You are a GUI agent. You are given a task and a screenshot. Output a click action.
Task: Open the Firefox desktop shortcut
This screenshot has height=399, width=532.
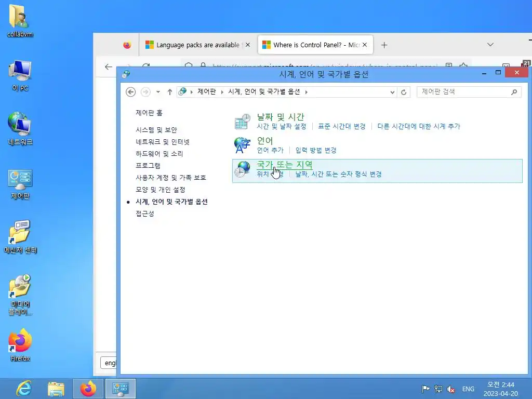pos(20,345)
